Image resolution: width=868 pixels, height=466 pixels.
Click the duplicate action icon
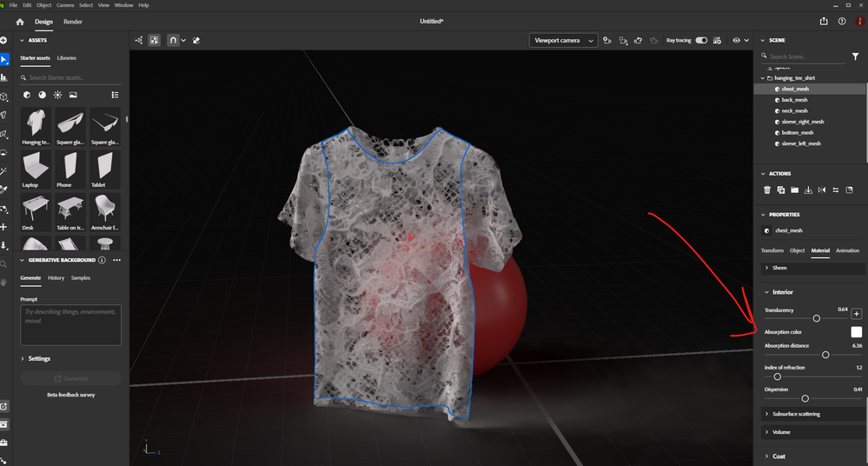(x=780, y=190)
